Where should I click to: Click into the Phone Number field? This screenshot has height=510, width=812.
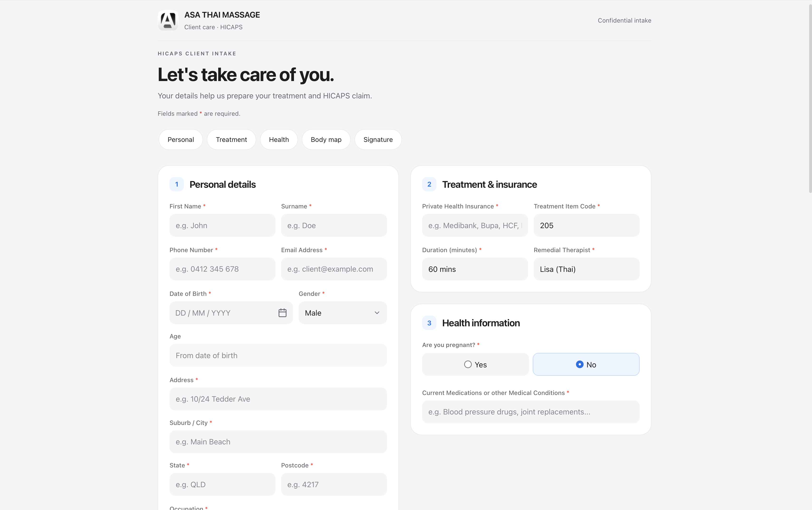[x=222, y=269]
